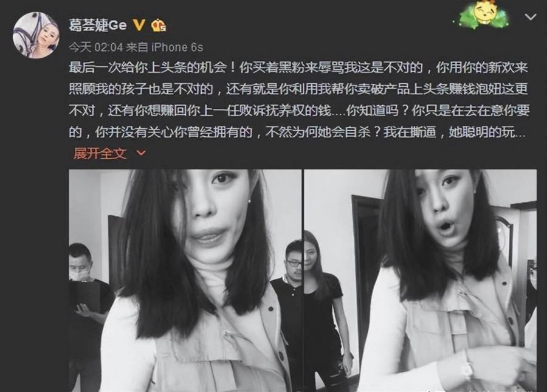Click the first line of post text
Image resolution: width=547 pixels, height=392 pixels.
pyautogui.click(x=298, y=67)
